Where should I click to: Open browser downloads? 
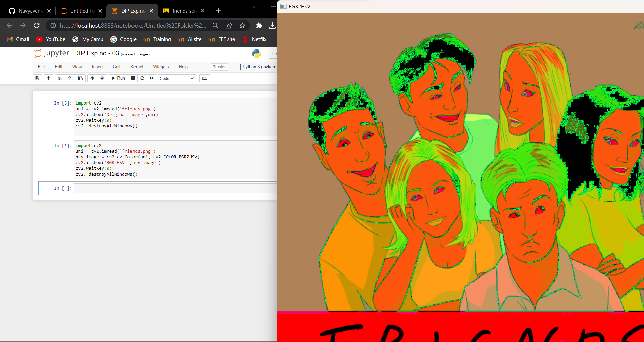(272, 26)
